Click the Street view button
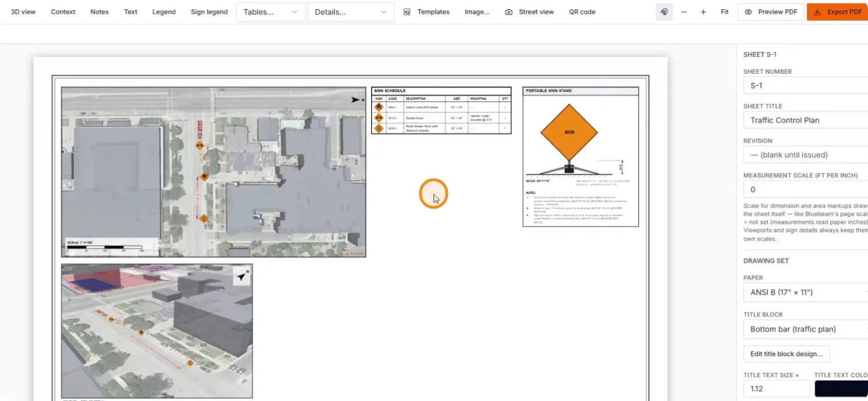Image resolution: width=868 pixels, height=401 pixels. (x=529, y=12)
